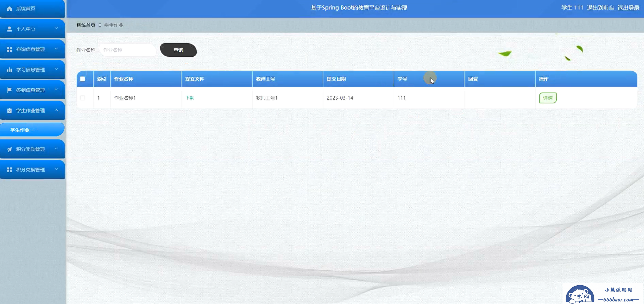Collapse the 学生作业管理 chevron
The image size is (644, 304).
coord(56,110)
